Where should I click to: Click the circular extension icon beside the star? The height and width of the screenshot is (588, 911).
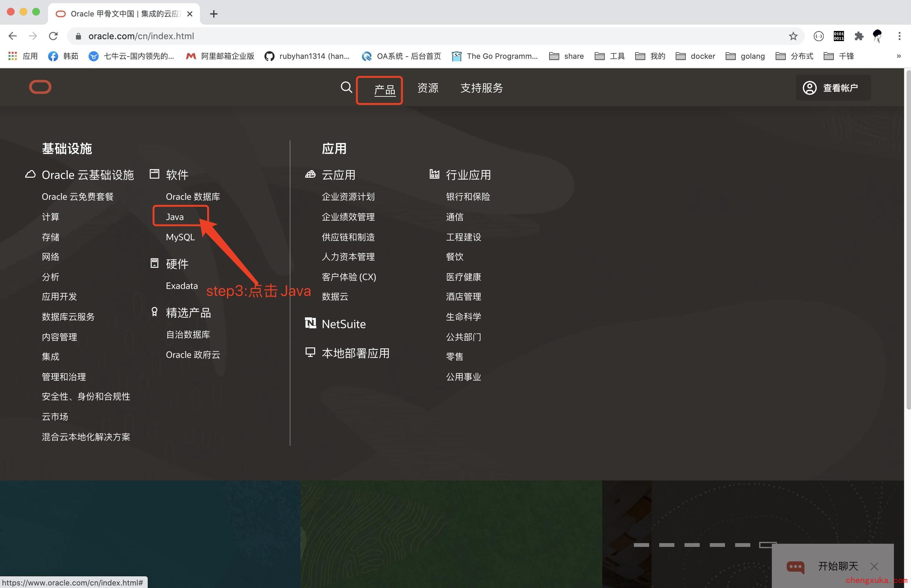point(819,36)
